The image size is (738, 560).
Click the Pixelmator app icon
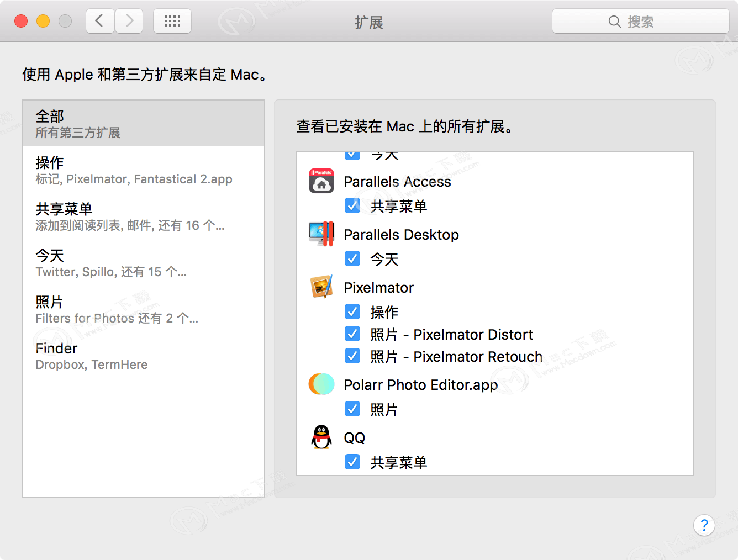[x=321, y=287]
